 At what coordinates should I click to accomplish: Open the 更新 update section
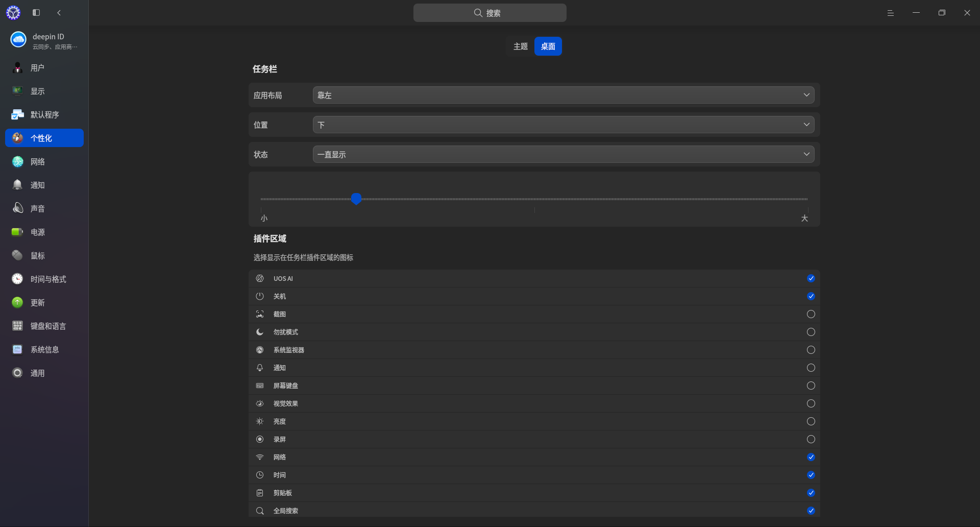pos(44,302)
